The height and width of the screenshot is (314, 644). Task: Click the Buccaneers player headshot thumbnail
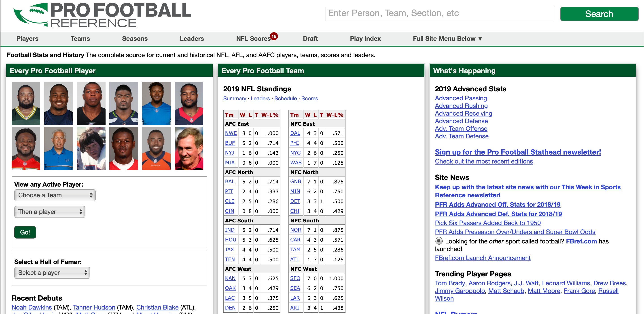(x=26, y=148)
